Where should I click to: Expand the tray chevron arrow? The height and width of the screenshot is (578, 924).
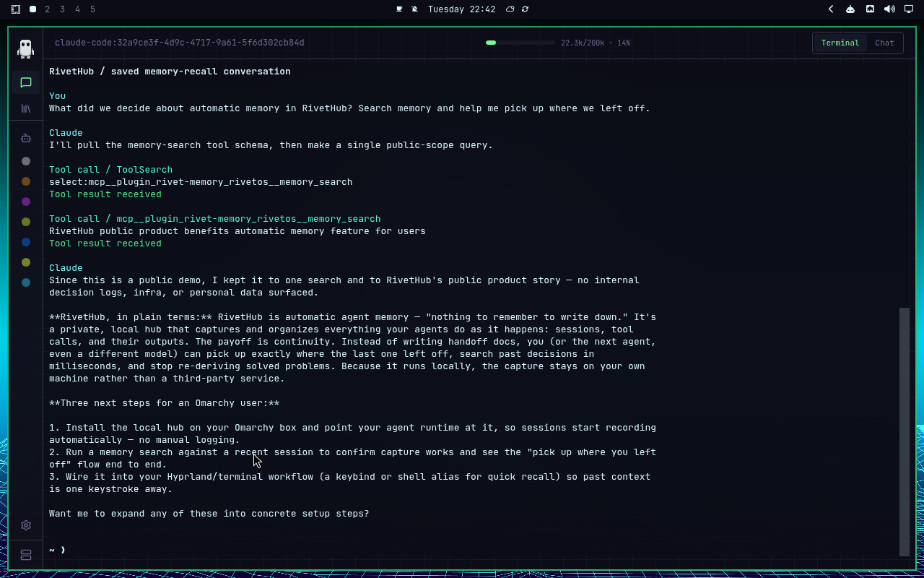coord(831,9)
